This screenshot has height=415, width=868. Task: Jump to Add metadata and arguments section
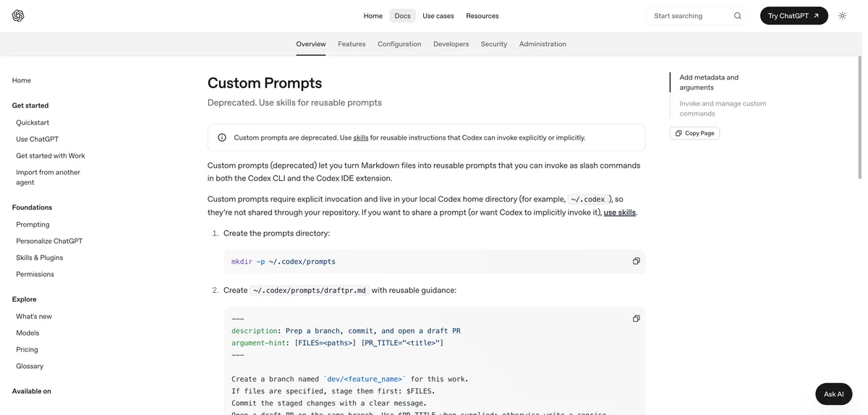709,82
